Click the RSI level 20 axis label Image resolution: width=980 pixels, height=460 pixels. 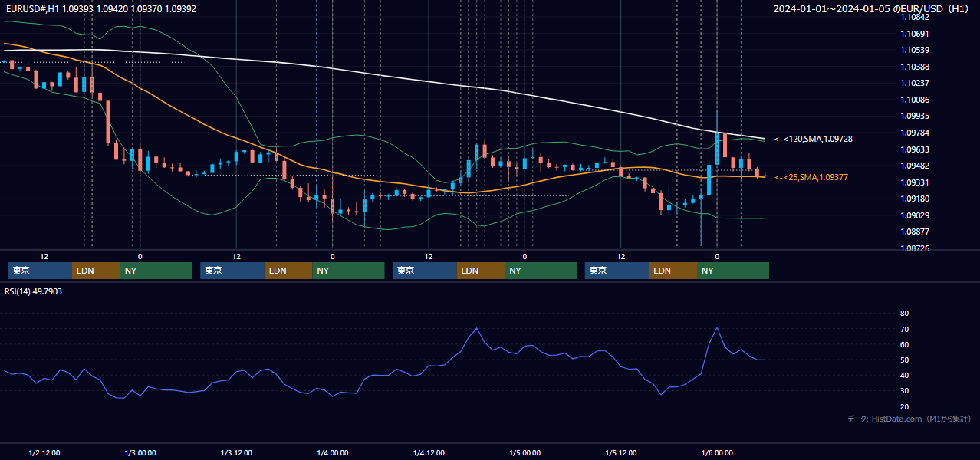pyautogui.click(x=904, y=406)
